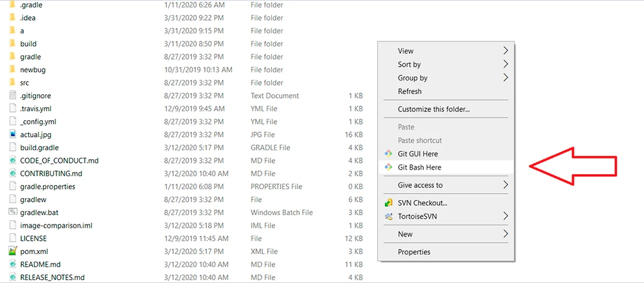The height and width of the screenshot is (283, 644).
Task: Select Customize this folder option
Action: 433,109
